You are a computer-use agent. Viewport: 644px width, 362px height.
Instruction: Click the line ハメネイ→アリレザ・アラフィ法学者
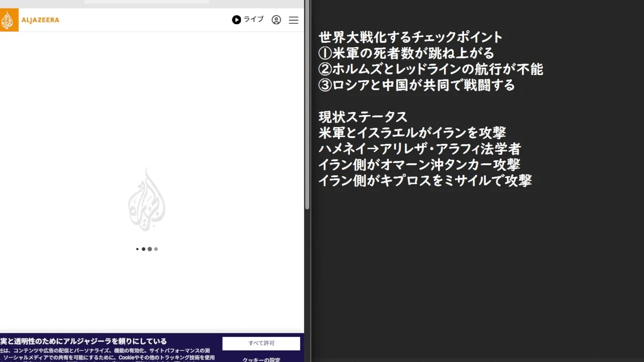420,149
